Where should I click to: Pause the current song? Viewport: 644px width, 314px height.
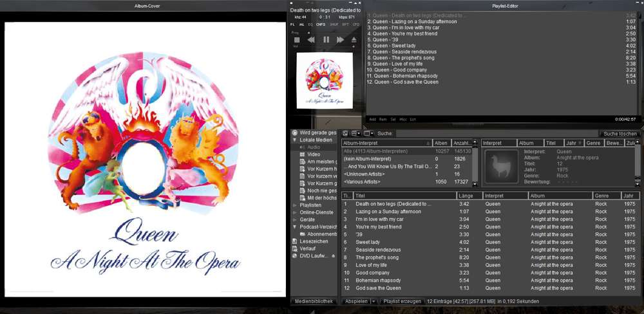coord(326,40)
